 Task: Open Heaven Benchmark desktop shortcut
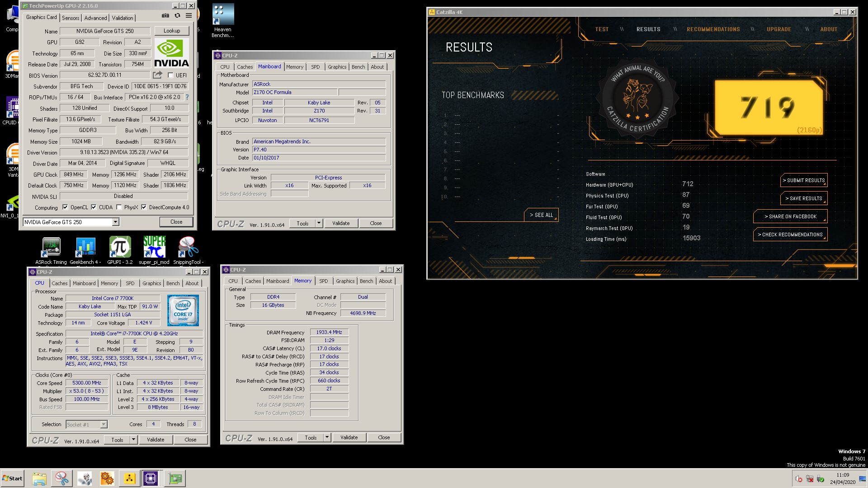[223, 21]
